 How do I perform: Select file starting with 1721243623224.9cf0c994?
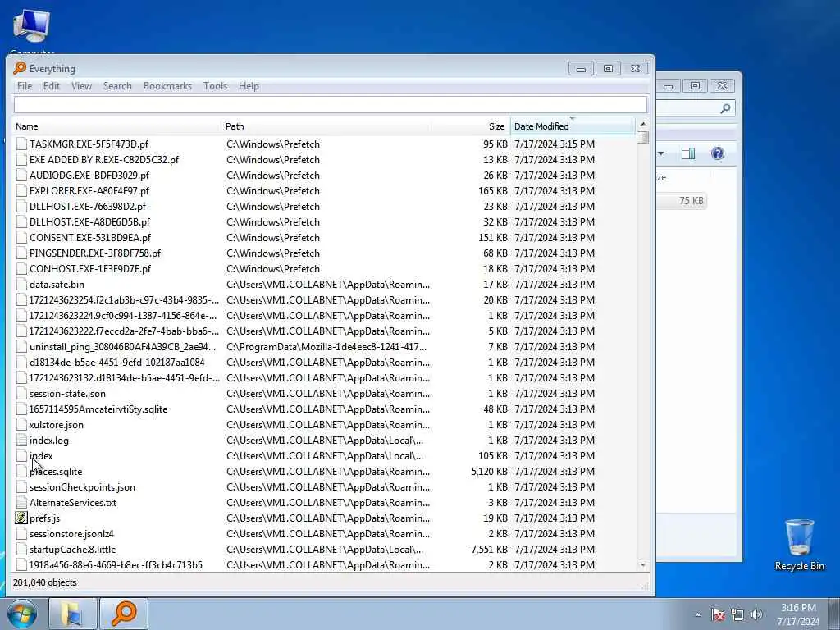(123, 316)
